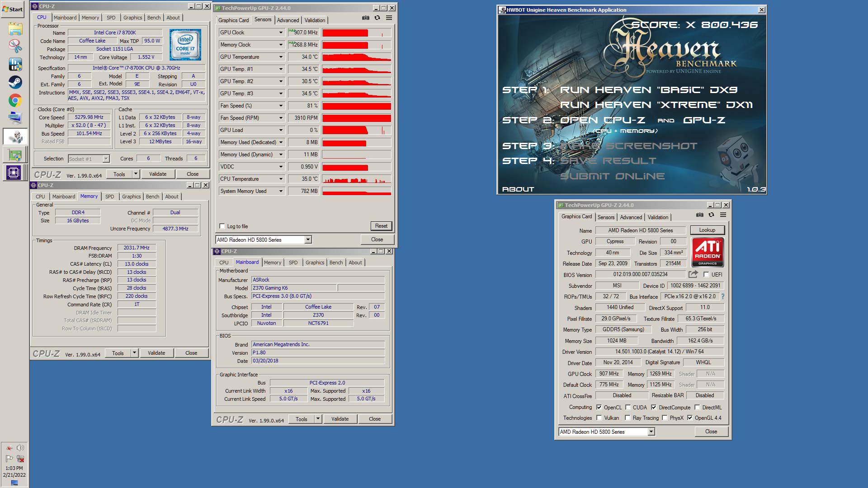Toggle the DirectML checkbox
The image size is (868, 488).
[x=697, y=408]
